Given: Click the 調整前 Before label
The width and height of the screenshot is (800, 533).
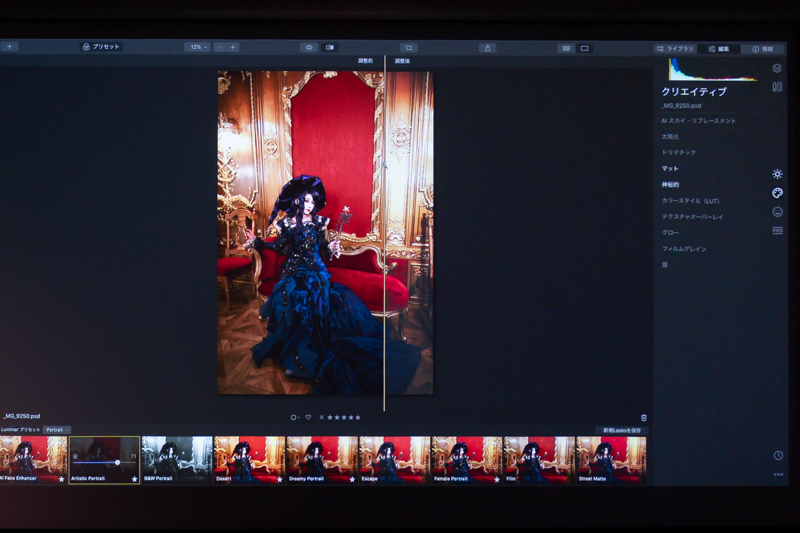Looking at the screenshot, I should 365,61.
